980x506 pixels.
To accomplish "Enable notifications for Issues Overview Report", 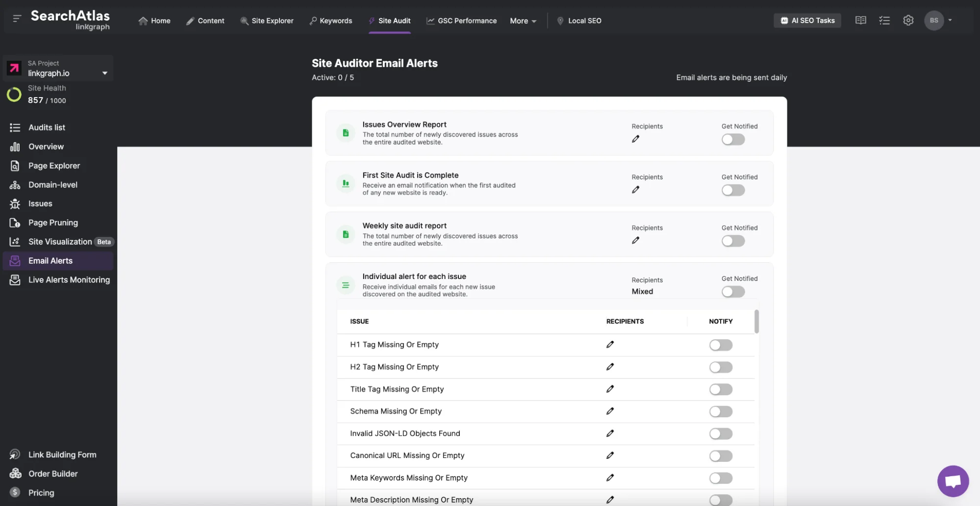I will (x=733, y=139).
